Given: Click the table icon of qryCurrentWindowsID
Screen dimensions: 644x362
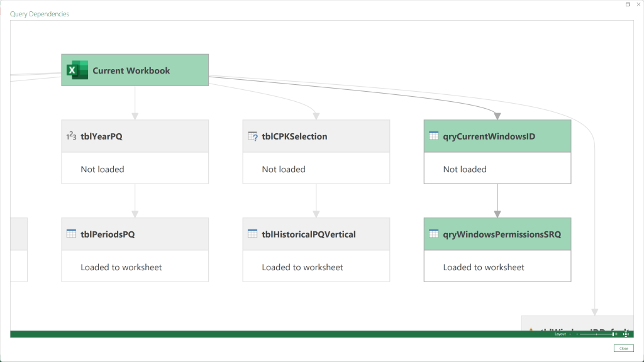Looking at the screenshot, I should point(434,136).
